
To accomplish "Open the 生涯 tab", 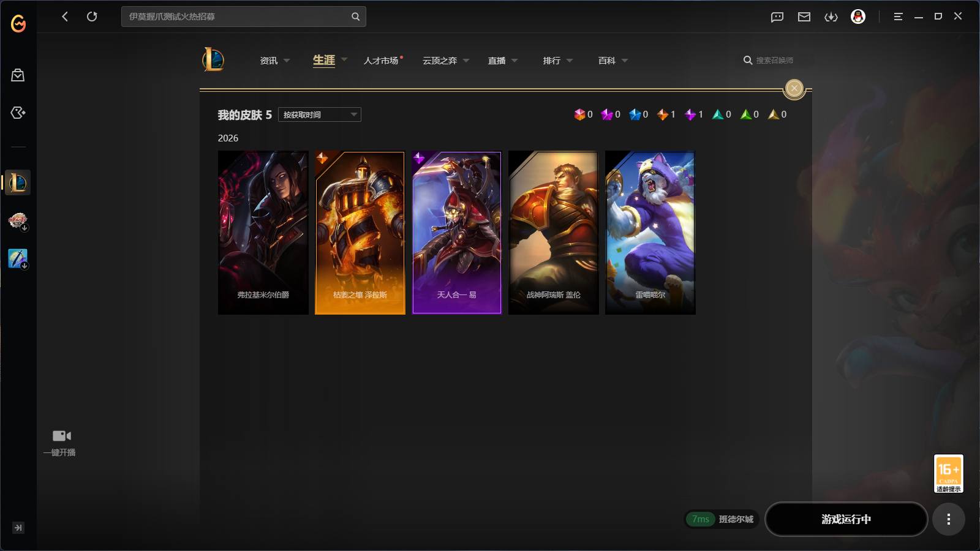I will pyautogui.click(x=324, y=60).
